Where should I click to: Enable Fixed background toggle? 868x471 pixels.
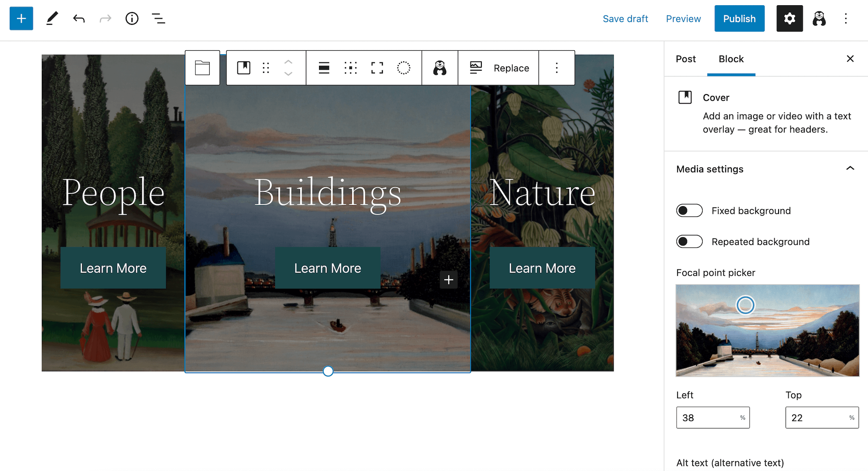(689, 211)
